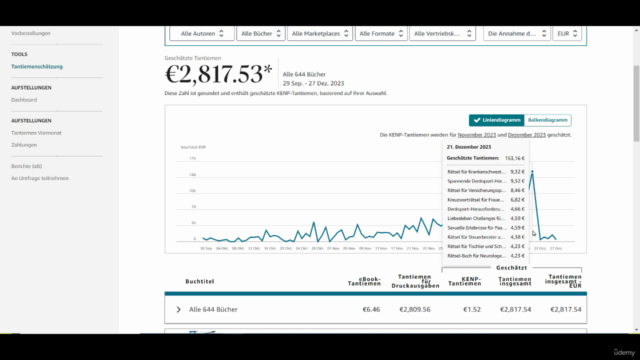Viewport: 640px width, 360px height.
Task: Click the Tantiemen für Druckausgaben column header
Action: point(415,281)
